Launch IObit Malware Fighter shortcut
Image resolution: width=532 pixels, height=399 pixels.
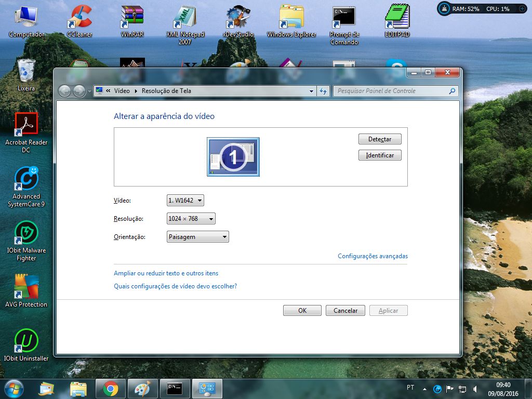pyautogui.click(x=26, y=241)
